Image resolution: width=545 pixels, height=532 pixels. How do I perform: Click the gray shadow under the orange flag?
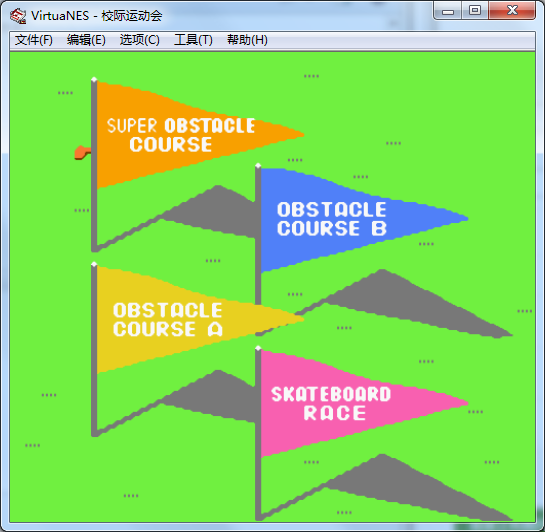pyautogui.click(x=209, y=212)
